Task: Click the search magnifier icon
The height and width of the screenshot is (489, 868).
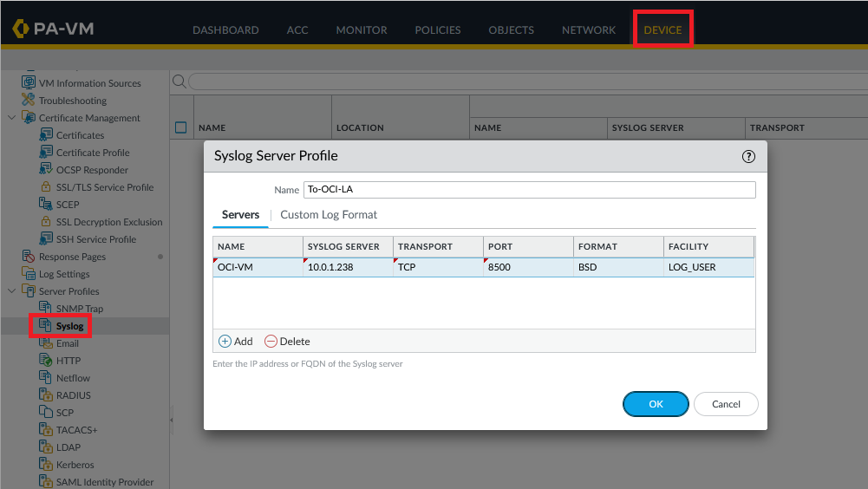Action: [179, 81]
